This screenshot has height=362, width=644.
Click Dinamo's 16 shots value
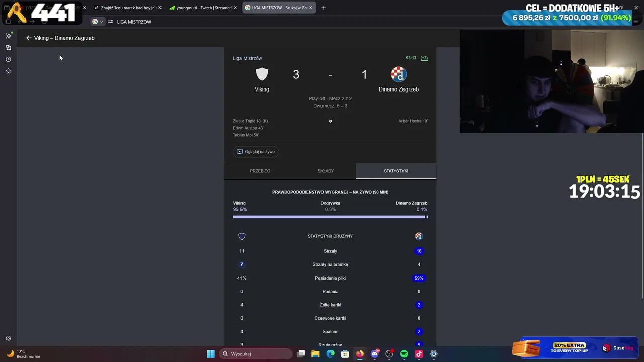[x=419, y=251]
